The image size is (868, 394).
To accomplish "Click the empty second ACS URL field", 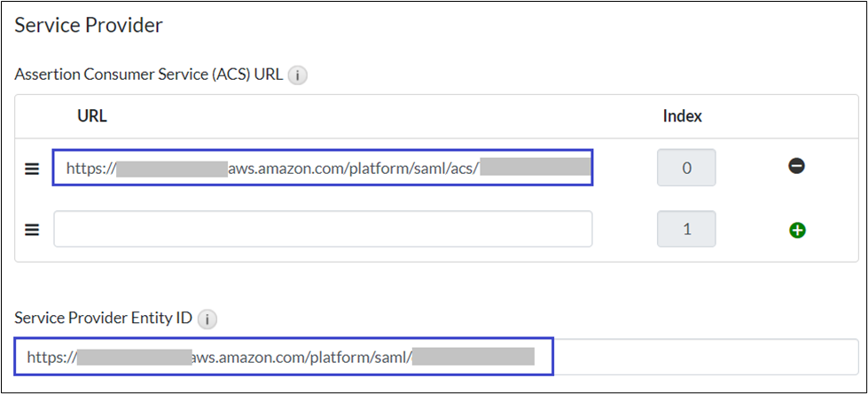I will click(323, 229).
